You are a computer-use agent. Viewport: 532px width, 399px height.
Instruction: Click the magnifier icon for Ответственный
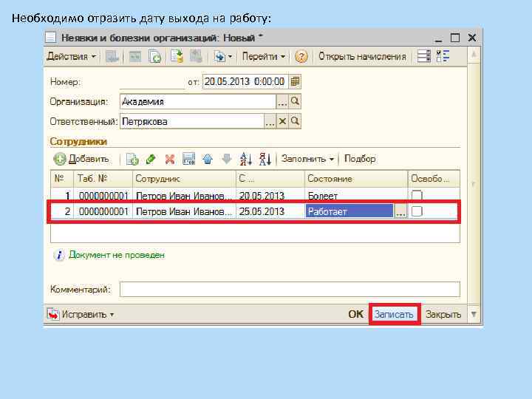point(295,121)
